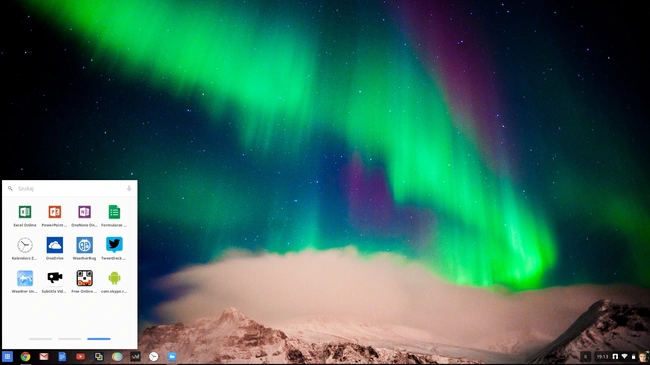The width and height of the screenshot is (650, 365).
Task: Go to first launcher page indicator
Action: pos(41,339)
